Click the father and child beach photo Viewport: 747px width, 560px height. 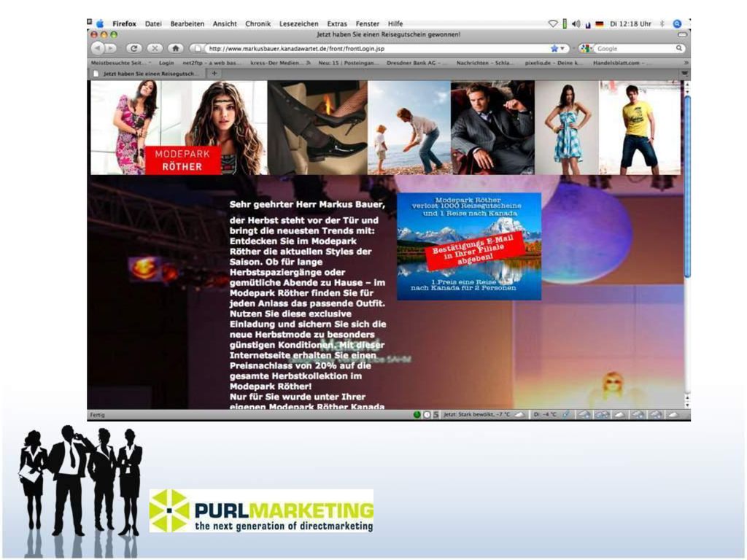tap(409, 127)
